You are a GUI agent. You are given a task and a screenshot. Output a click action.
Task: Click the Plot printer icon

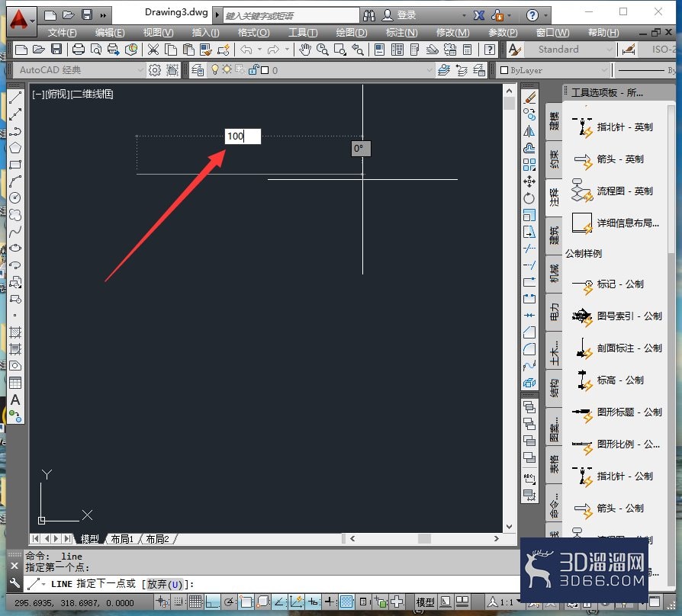coord(79,50)
